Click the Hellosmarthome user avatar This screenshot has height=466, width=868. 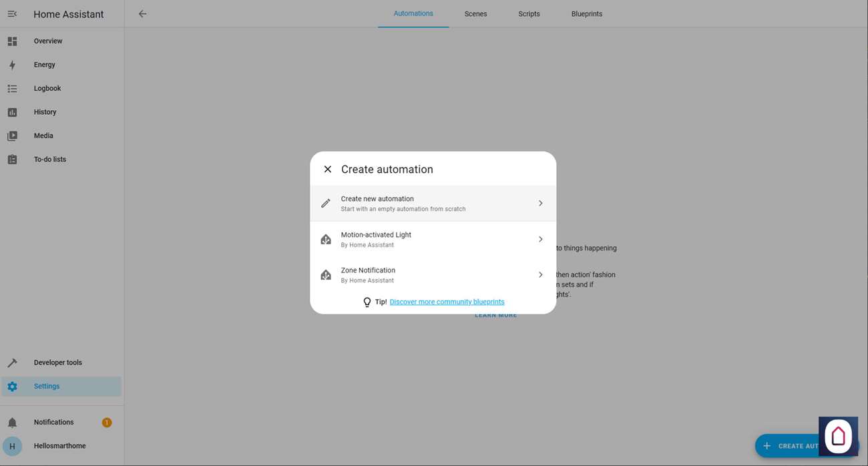tap(12, 446)
